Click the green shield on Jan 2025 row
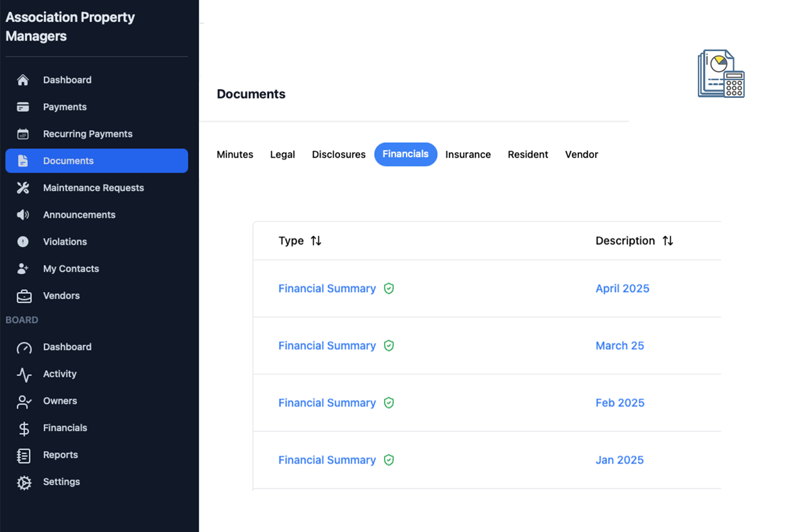The image size is (791, 532). coord(389,460)
